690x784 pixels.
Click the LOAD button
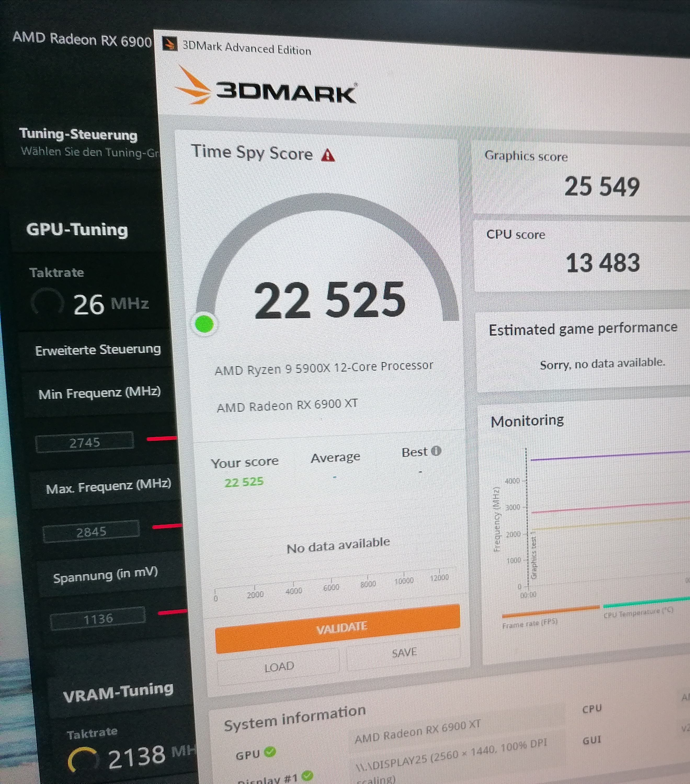click(279, 666)
